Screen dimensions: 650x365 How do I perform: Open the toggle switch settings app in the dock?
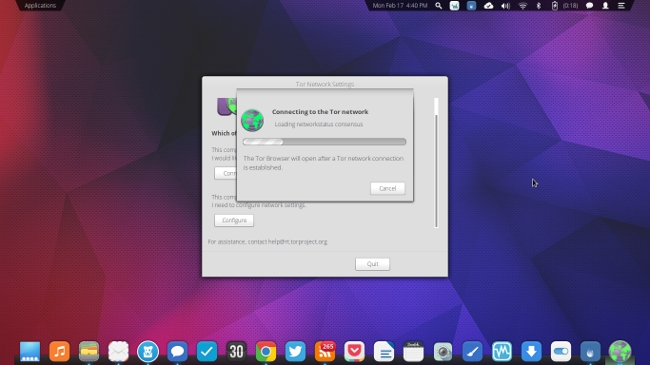pos(560,351)
